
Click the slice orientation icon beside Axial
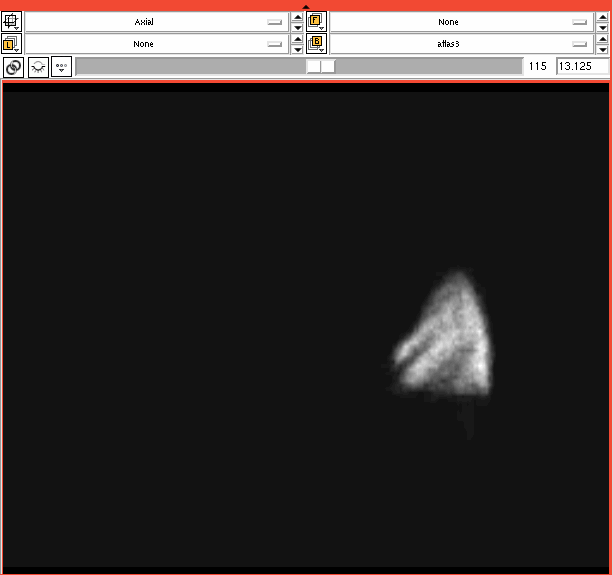click(13, 21)
